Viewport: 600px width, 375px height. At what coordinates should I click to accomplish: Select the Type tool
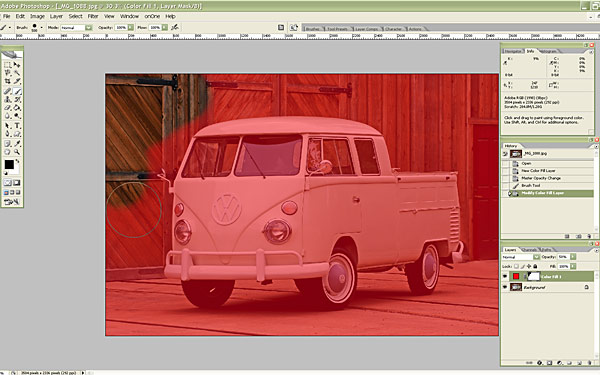coord(17,126)
